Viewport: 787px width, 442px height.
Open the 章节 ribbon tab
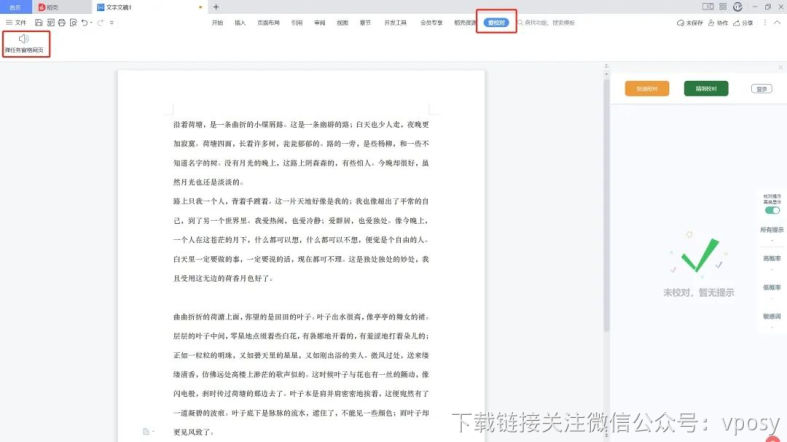365,23
